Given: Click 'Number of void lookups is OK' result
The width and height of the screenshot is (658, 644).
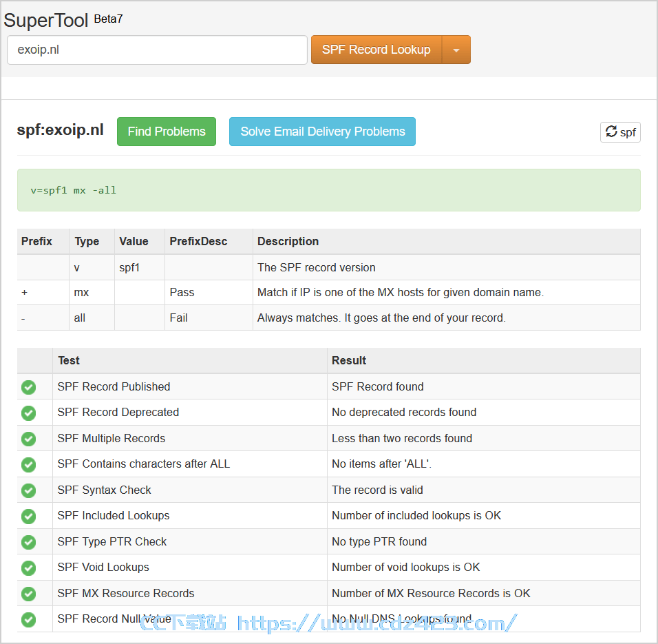Looking at the screenshot, I should click(405, 567).
